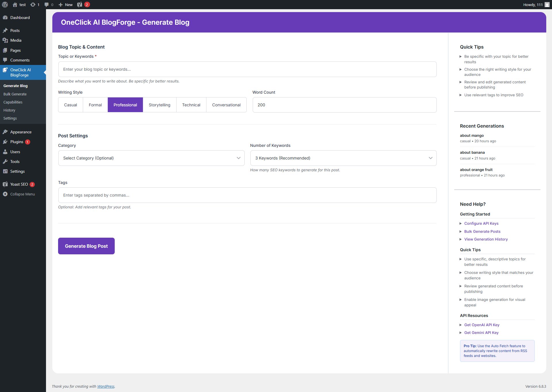This screenshot has height=392, width=552.
Task: Click the Word Count input field
Action: (344, 105)
